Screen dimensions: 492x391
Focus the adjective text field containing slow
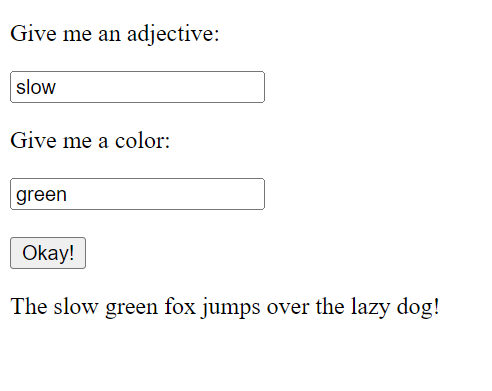pos(137,87)
